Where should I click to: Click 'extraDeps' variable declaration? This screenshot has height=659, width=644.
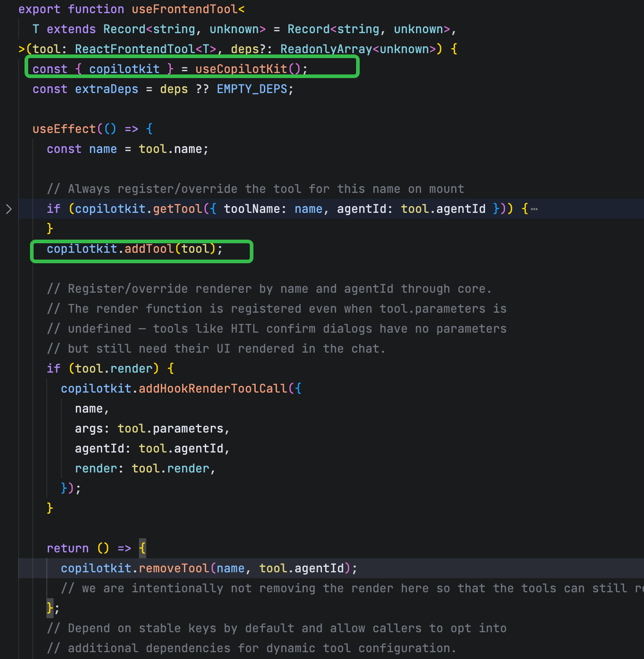[107, 89]
